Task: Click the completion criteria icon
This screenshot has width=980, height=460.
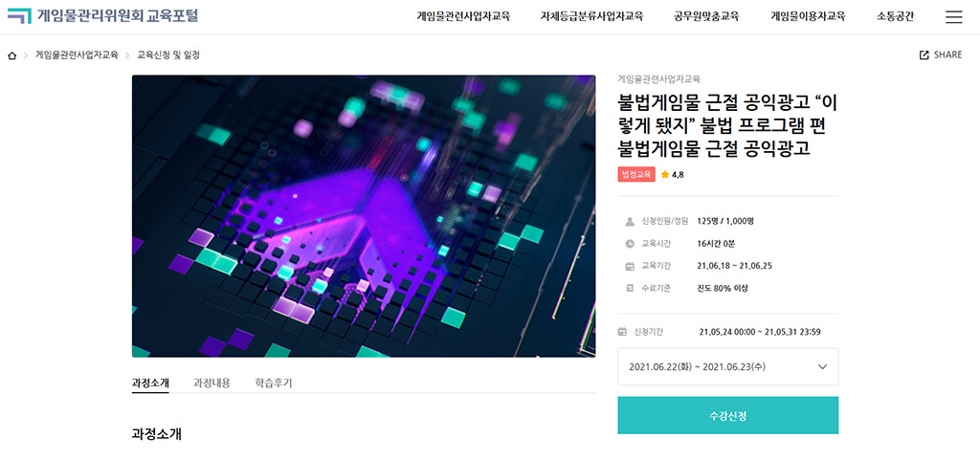Action: 630,289
